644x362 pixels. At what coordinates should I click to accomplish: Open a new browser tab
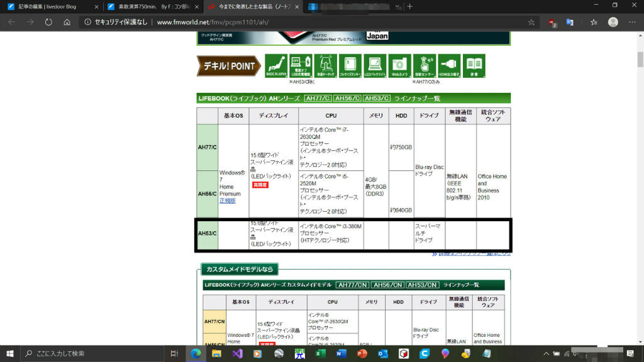click(x=409, y=6)
